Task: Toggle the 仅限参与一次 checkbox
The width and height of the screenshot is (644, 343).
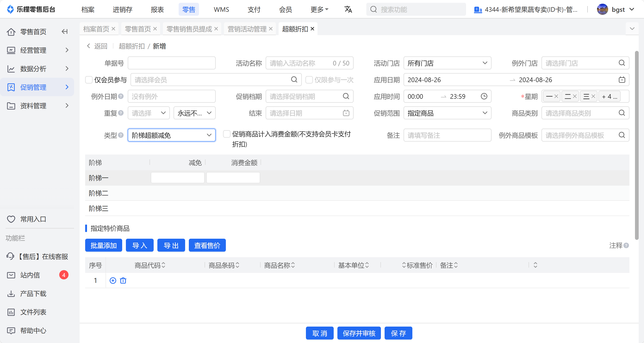Action: point(309,80)
